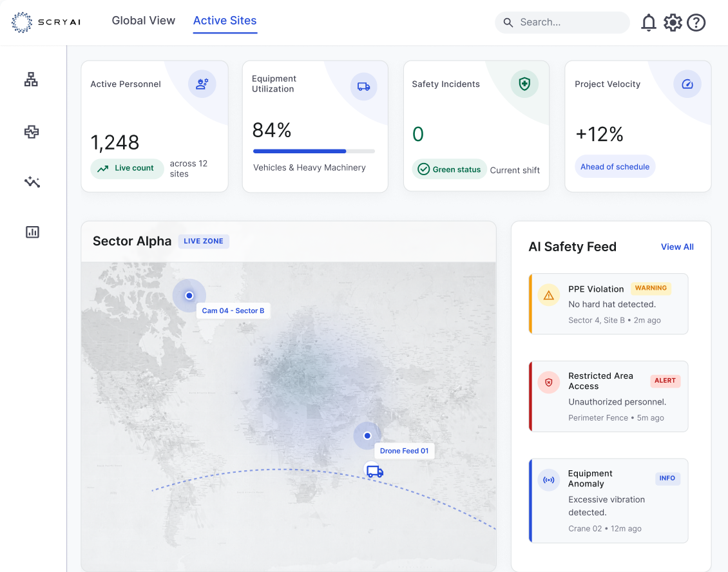Click the Equipment Utilization progress bar
This screenshot has height=572, width=728.
tap(314, 151)
